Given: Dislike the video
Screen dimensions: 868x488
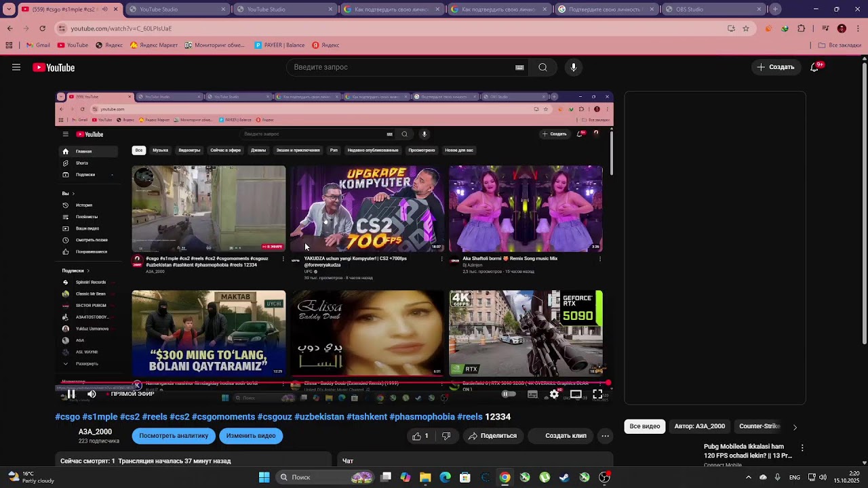Looking at the screenshot, I should point(446,436).
